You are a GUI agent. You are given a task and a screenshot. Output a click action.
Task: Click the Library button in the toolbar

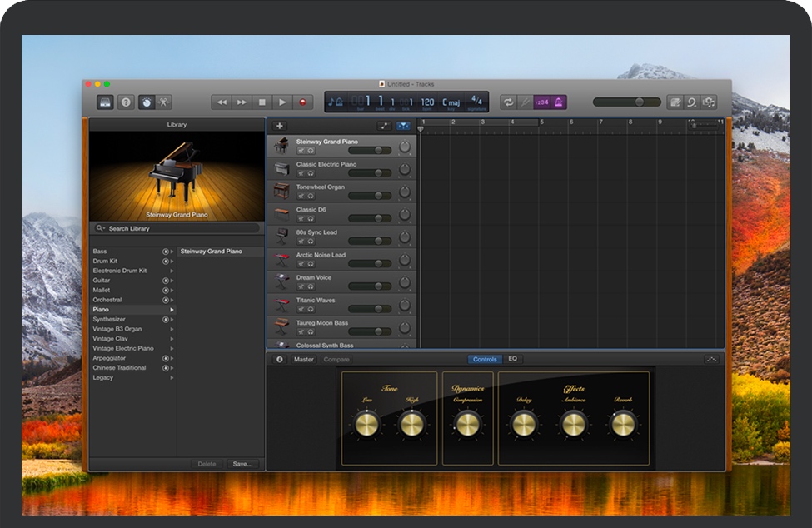click(x=106, y=102)
